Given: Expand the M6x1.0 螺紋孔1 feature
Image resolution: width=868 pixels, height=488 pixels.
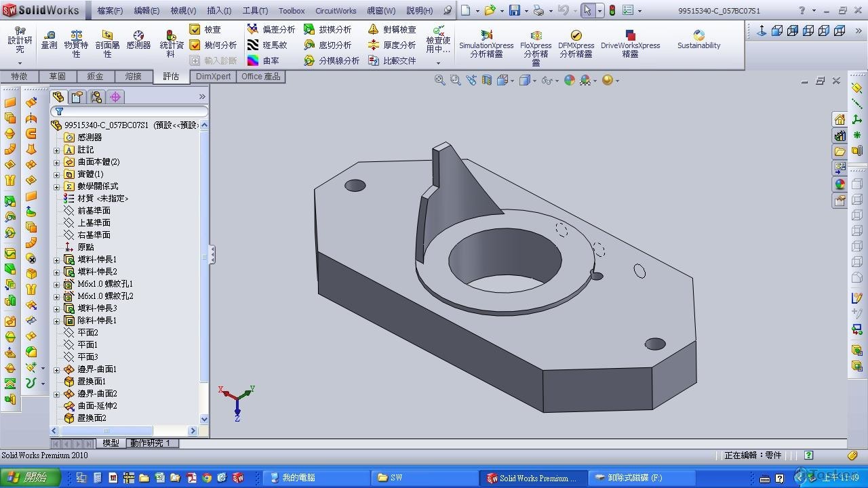Looking at the screenshot, I should pos(57,284).
